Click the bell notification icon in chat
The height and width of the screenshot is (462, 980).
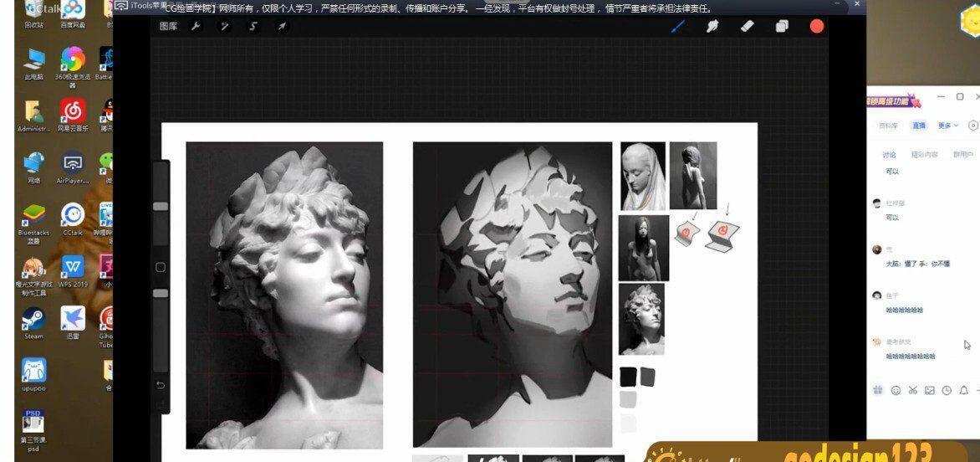point(963,390)
